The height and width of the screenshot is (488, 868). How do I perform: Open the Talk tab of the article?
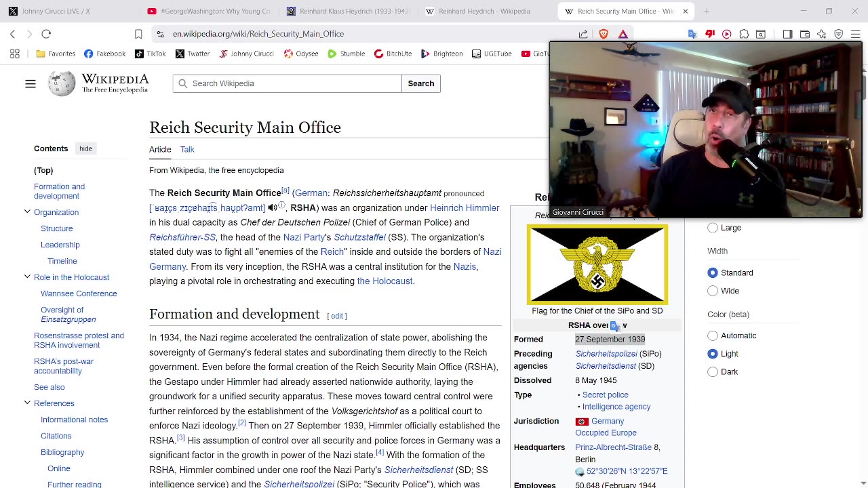[x=187, y=149]
